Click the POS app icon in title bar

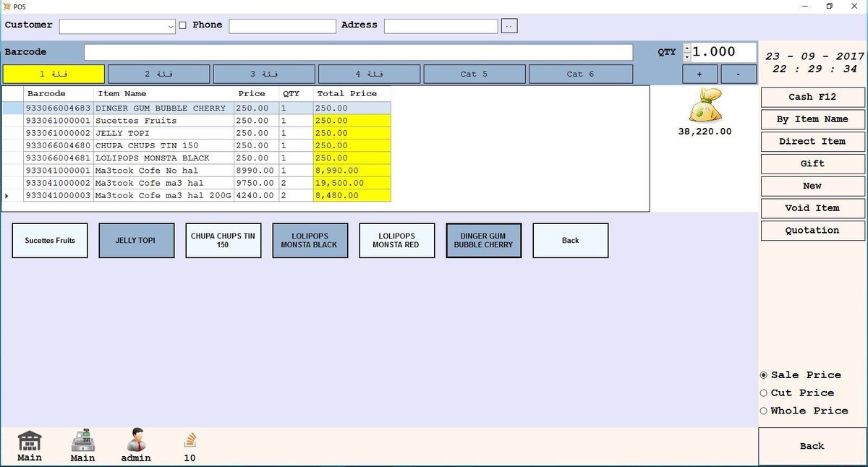point(7,7)
